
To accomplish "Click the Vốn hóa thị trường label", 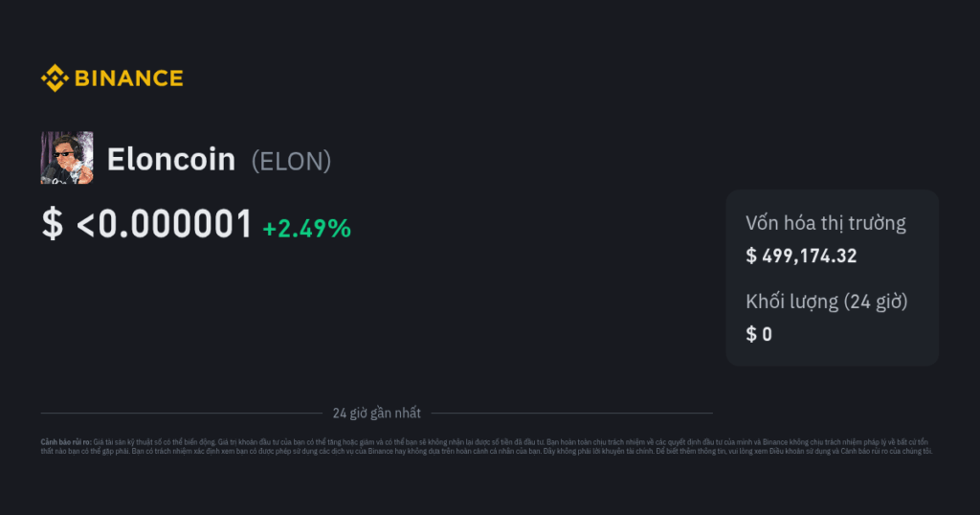I will (x=825, y=223).
